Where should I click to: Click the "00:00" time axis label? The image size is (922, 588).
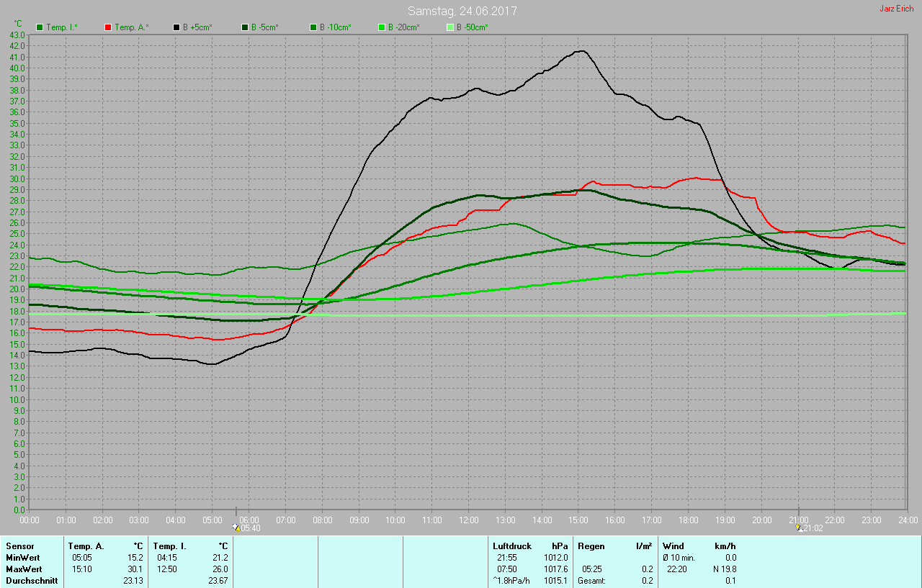coord(29,520)
